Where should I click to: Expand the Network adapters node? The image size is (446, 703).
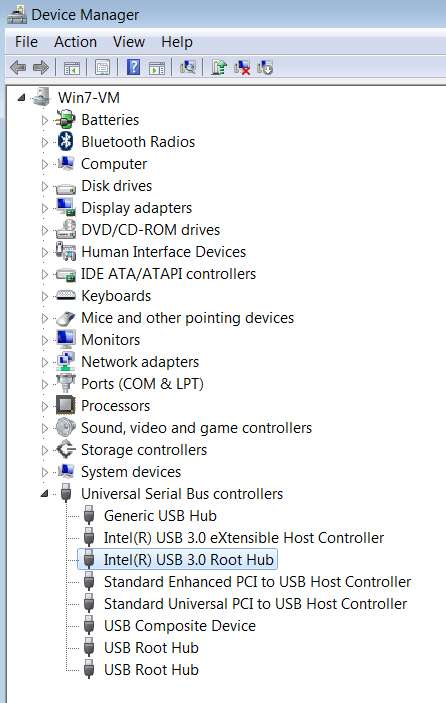point(44,362)
